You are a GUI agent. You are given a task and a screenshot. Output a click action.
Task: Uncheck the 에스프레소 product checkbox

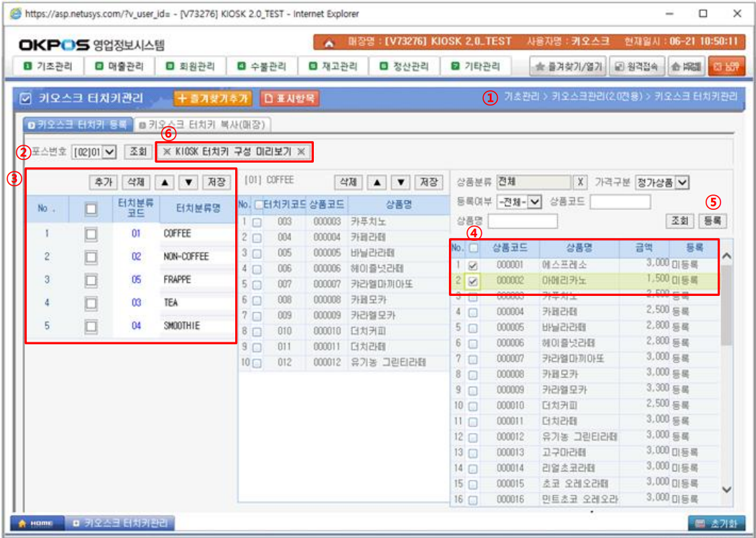[x=472, y=266]
